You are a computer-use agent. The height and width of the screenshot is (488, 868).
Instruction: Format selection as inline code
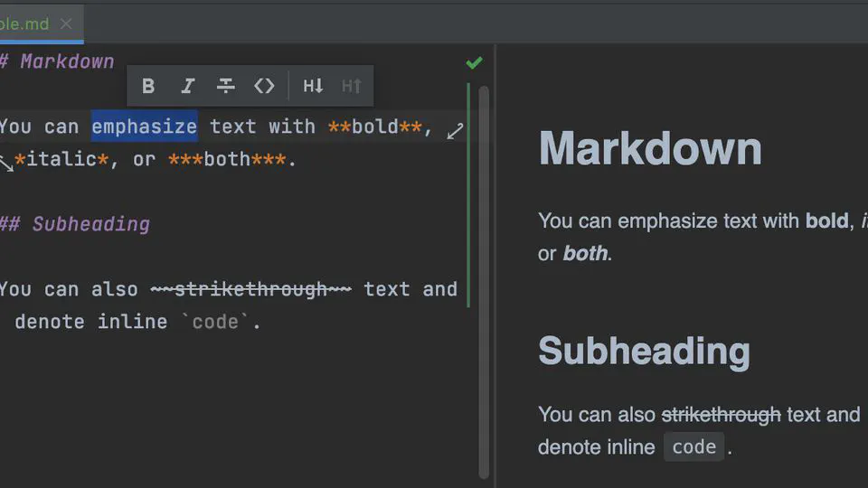264,86
